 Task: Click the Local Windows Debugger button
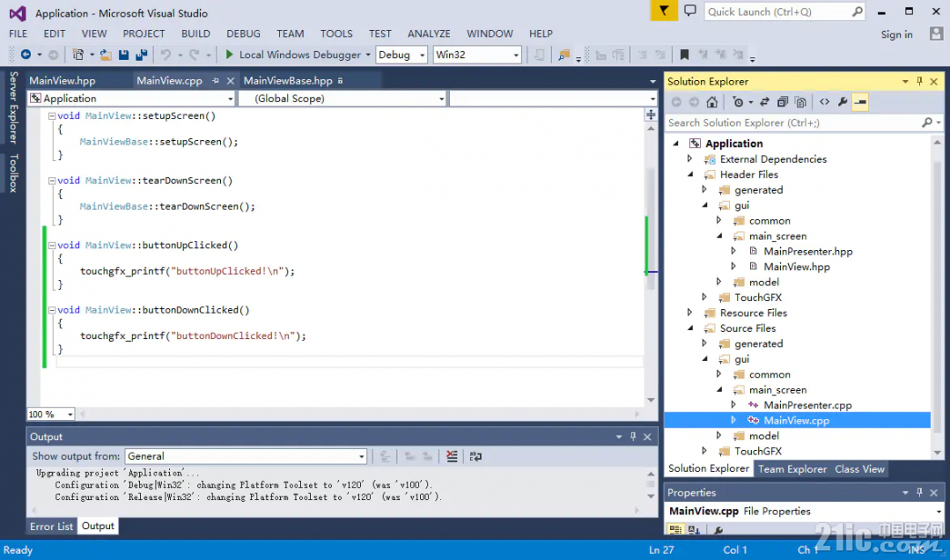298,55
